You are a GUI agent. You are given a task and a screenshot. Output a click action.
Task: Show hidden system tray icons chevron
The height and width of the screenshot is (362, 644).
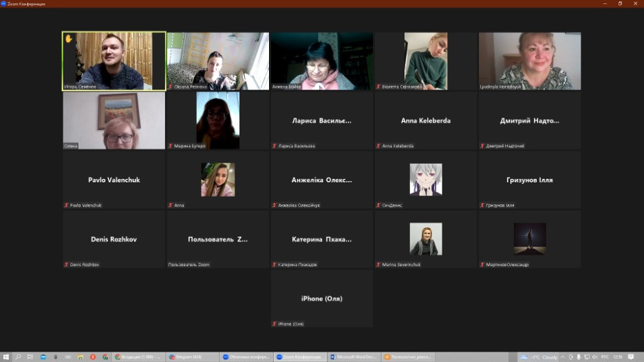(563, 357)
